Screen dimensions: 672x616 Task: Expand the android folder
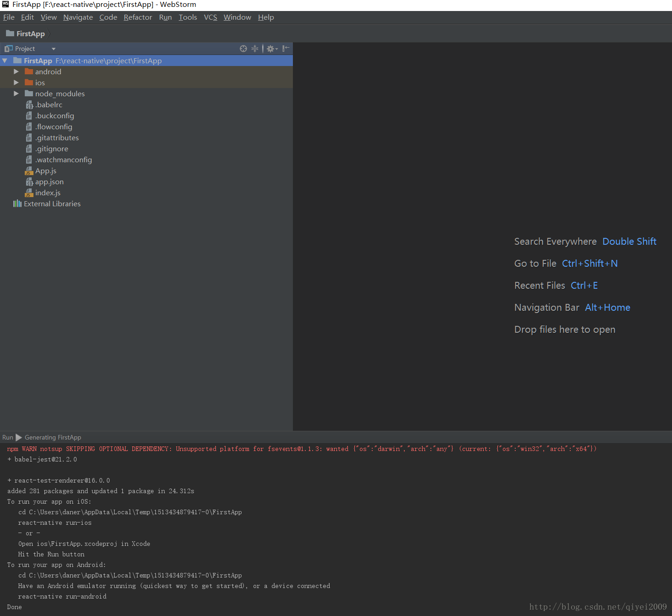click(x=16, y=71)
